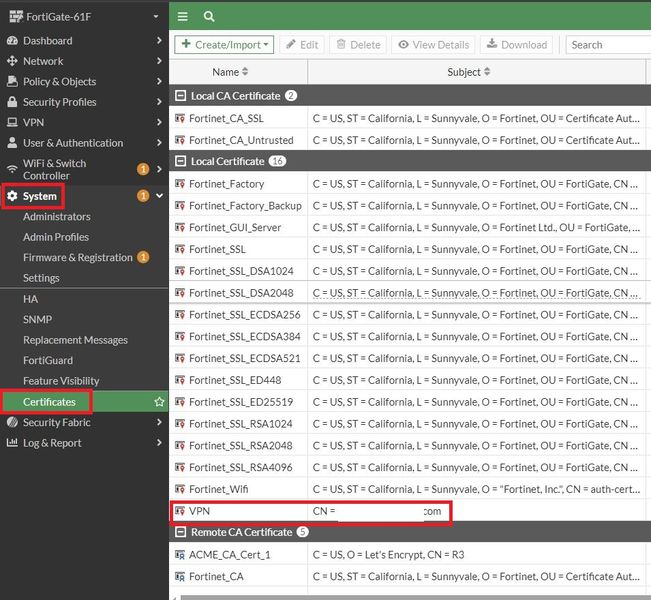
Task: Click the favorite star next to Certificates
Action: 159,402
